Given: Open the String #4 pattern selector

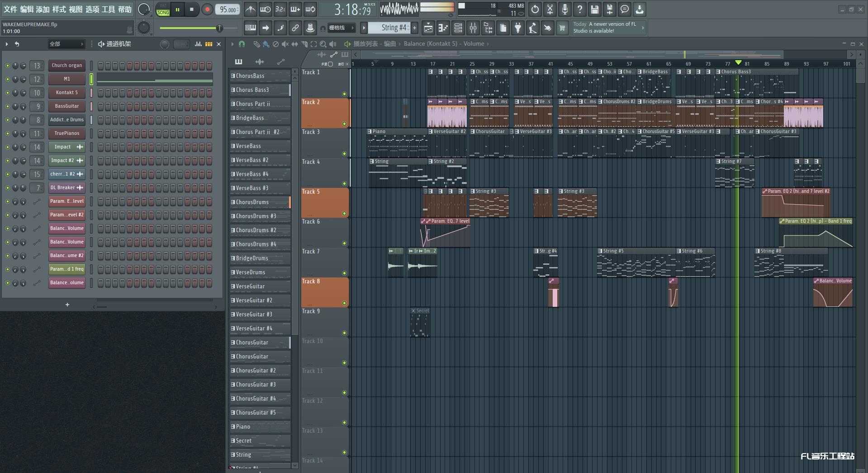Looking at the screenshot, I should coord(389,28).
